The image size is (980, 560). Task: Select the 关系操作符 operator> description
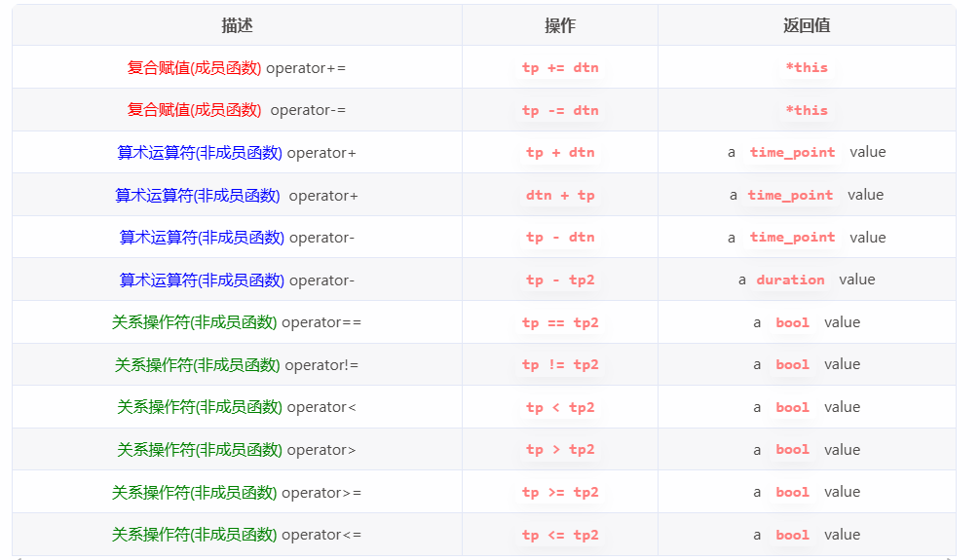click(x=237, y=450)
